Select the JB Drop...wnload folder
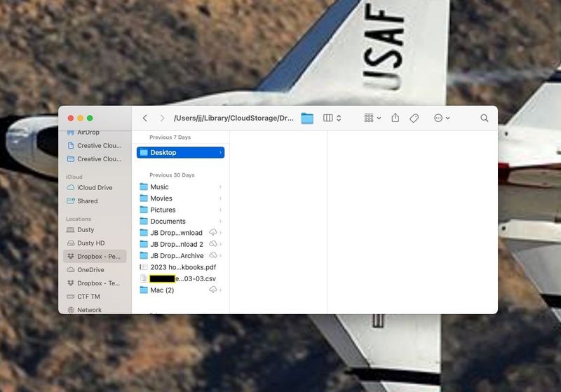561x392 pixels. (x=180, y=233)
